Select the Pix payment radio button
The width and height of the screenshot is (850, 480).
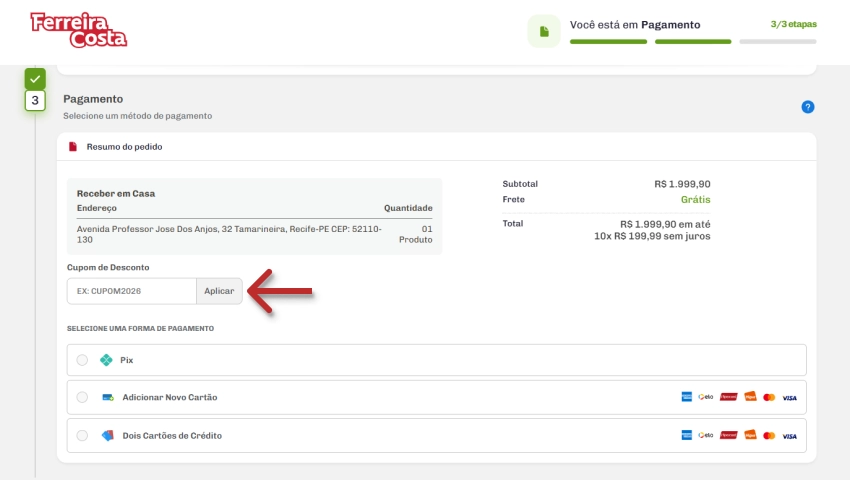click(82, 360)
